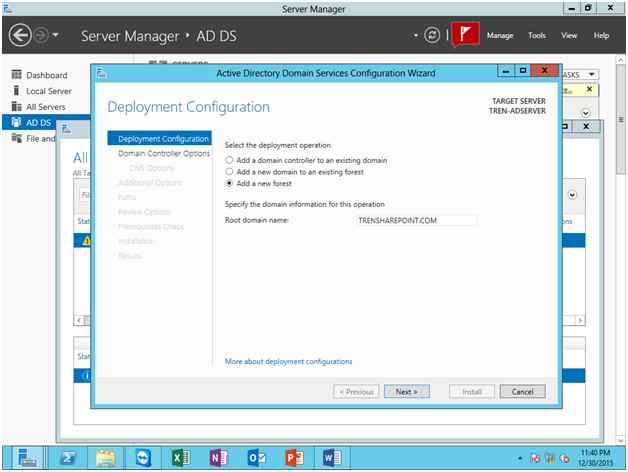The width and height of the screenshot is (628, 472).
Task: Open the Tools menu
Action: click(537, 36)
